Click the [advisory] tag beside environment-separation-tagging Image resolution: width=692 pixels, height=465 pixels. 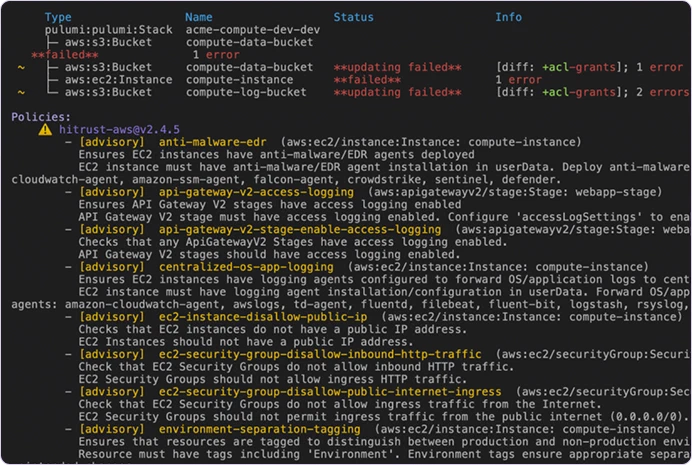point(112,429)
